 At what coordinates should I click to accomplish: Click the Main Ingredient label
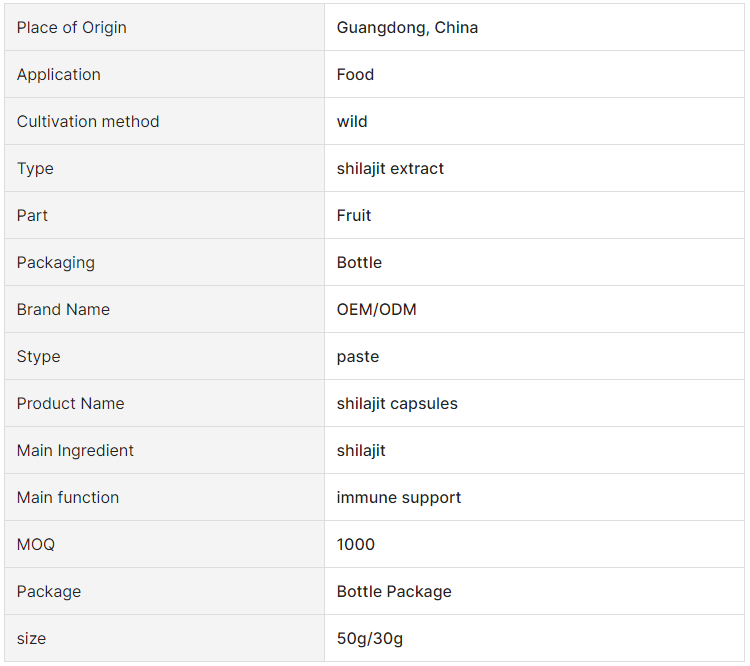click(75, 450)
